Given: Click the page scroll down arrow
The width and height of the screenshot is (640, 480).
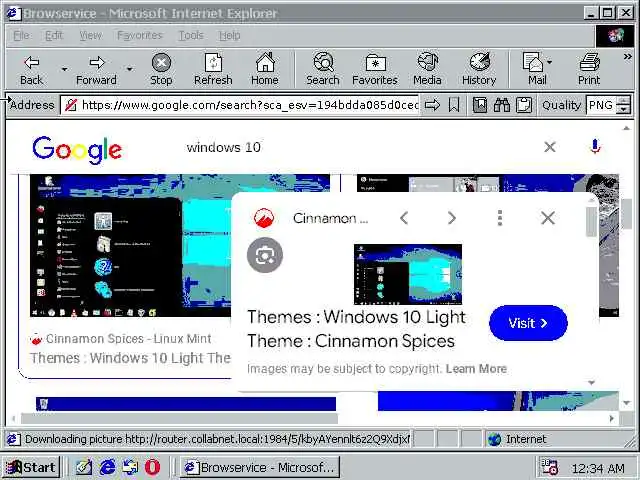Looking at the screenshot, I should tap(627, 403).
